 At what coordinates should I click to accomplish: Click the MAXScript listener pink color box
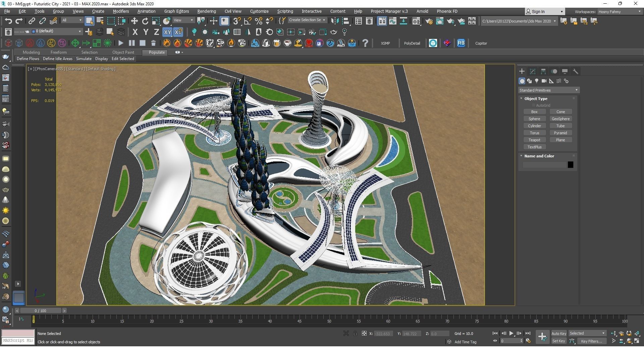(18, 333)
